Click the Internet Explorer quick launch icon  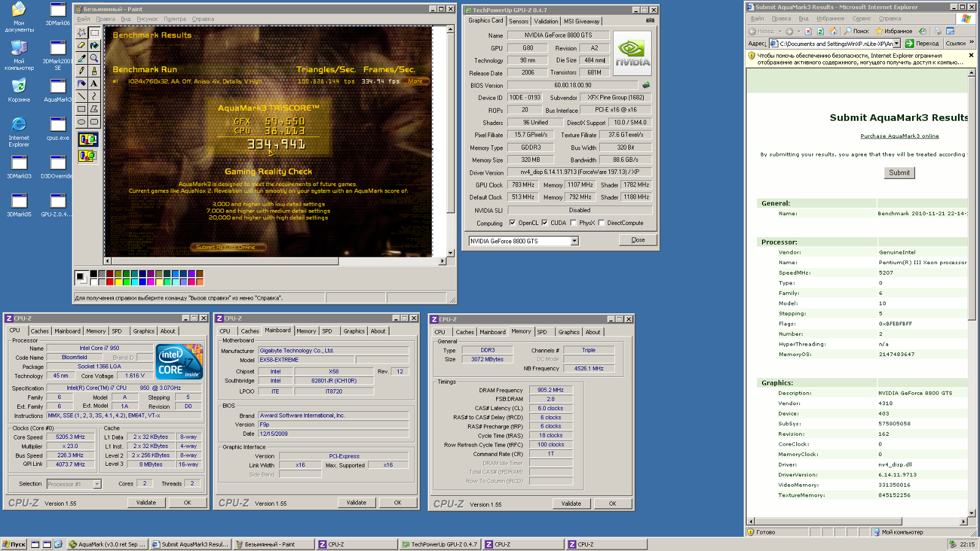pyautogui.click(x=58, y=544)
